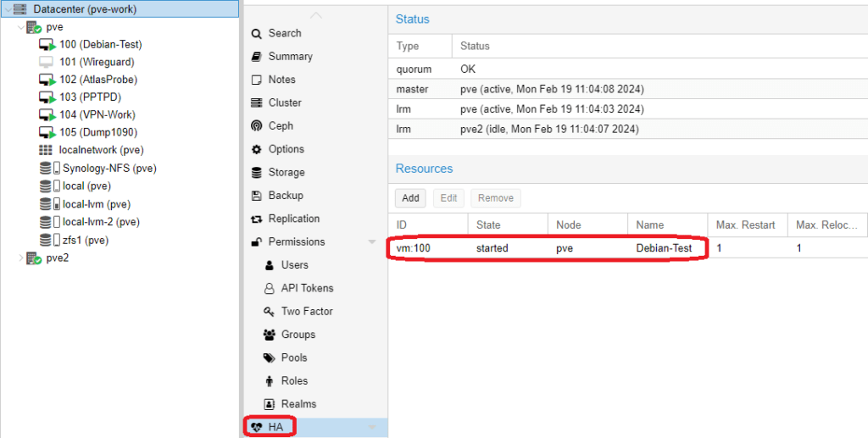Click VM icon for 103 (PPTPD)
The height and width of the screenshot is (438, 868).
[x=47, y=97]
